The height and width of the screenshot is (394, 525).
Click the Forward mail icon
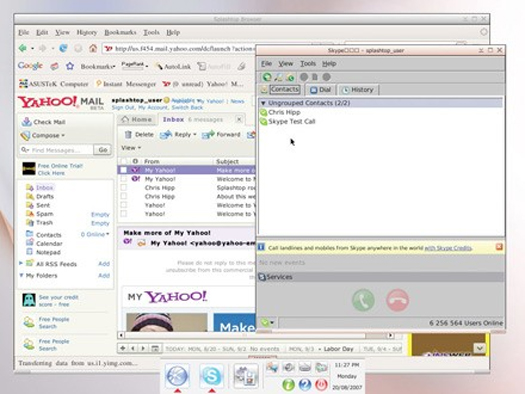pyautogui.click(x=208, y=135)
